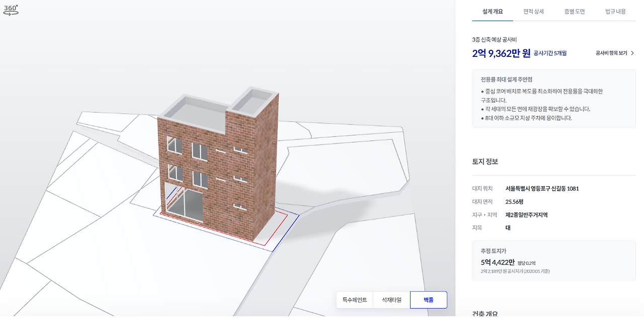Select 벽돌 exterior material
Screen dimensions: 644x318
429,300
